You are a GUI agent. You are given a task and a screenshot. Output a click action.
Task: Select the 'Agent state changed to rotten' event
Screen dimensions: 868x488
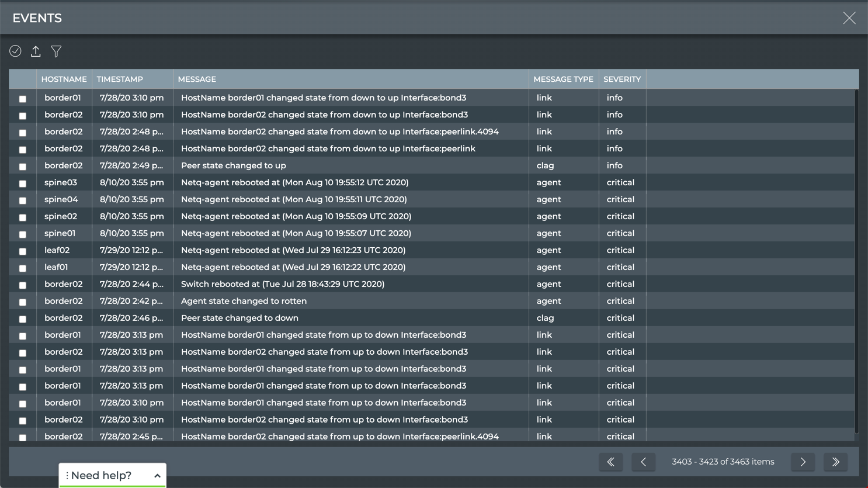tap(22, 302)
